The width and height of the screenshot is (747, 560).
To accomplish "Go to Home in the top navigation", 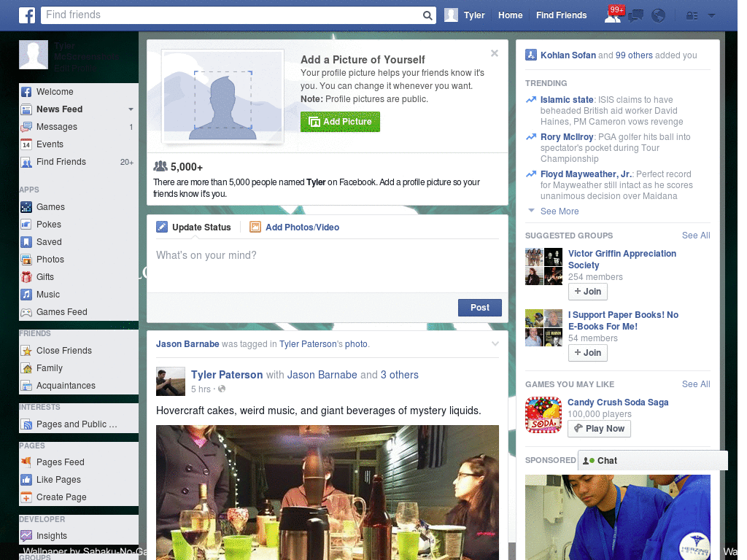I will tap(510, 15).
